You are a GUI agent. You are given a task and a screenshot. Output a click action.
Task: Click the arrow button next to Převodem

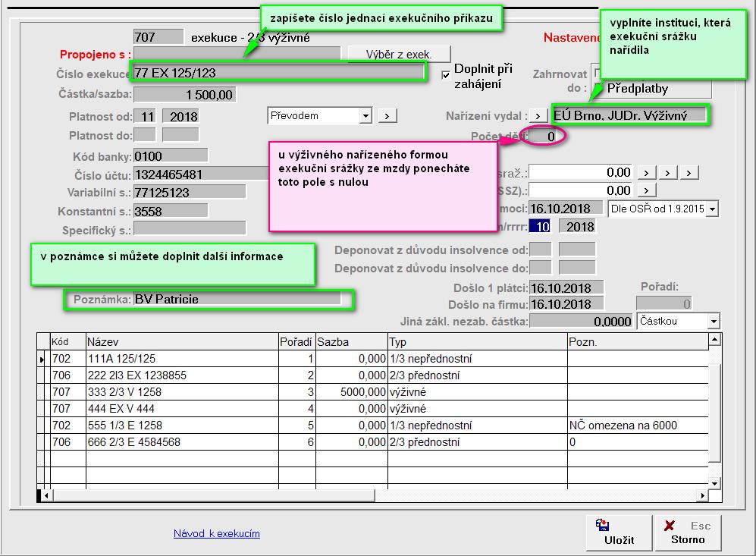(x=387, y=116)
